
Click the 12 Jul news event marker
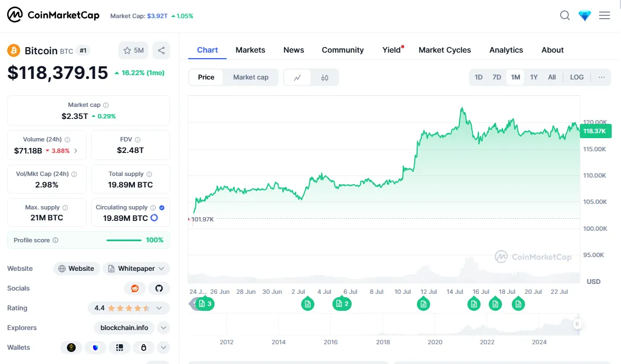click(x=423, y=304)
